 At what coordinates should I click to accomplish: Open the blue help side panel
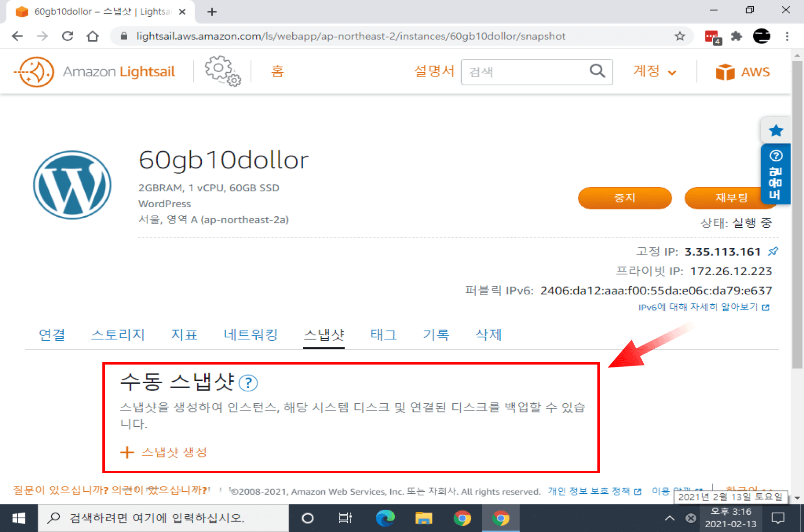pyautogui.click(x=775, y=175)
